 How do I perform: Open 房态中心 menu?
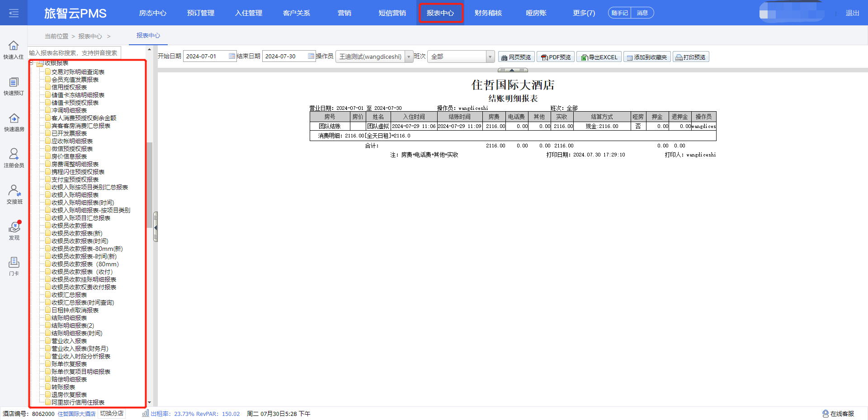pos(153,13)
